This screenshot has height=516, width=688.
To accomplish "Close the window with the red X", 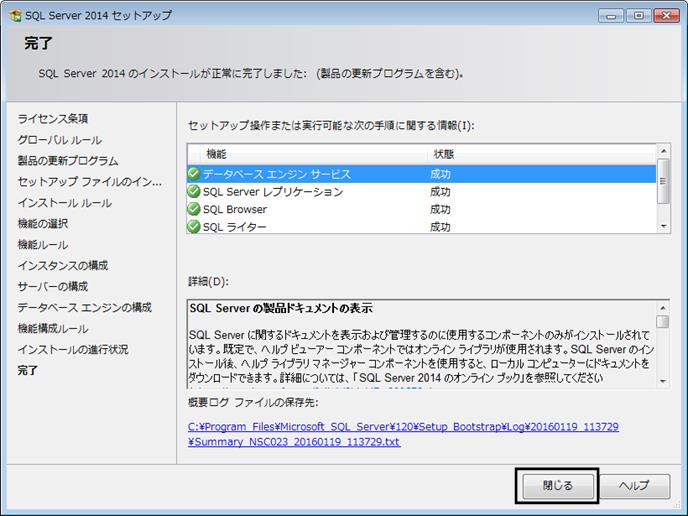I will click(666, 16).
